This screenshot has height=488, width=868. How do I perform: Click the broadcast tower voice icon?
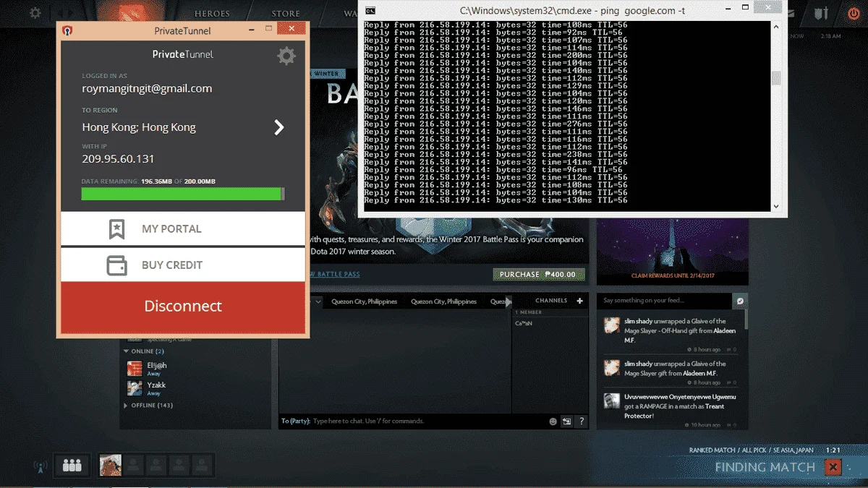coord(39,466)
